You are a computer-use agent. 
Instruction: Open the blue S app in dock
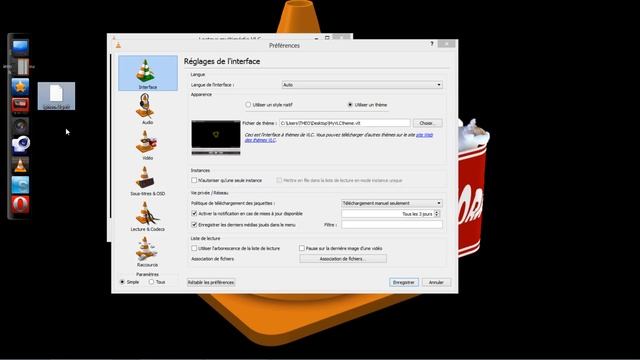20,184
